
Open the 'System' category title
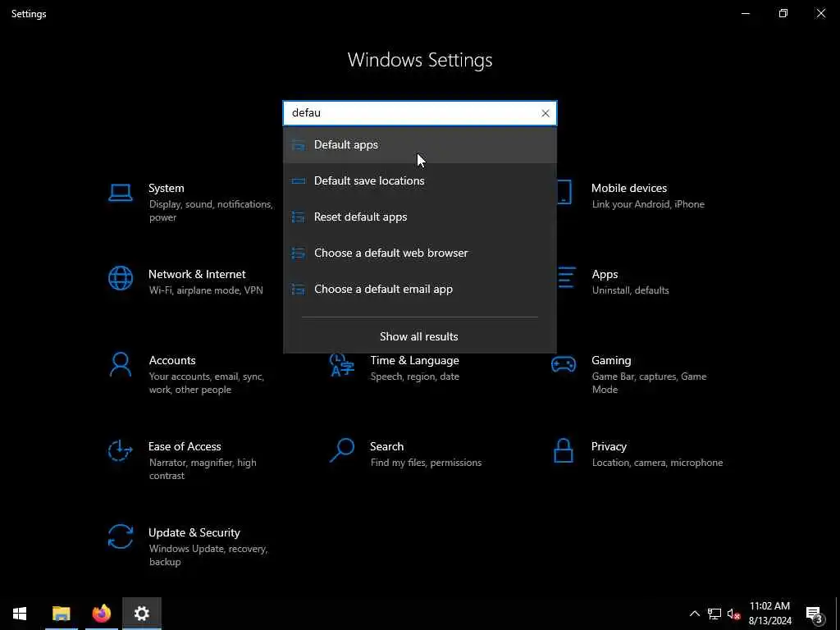click(x=166, y=188)
